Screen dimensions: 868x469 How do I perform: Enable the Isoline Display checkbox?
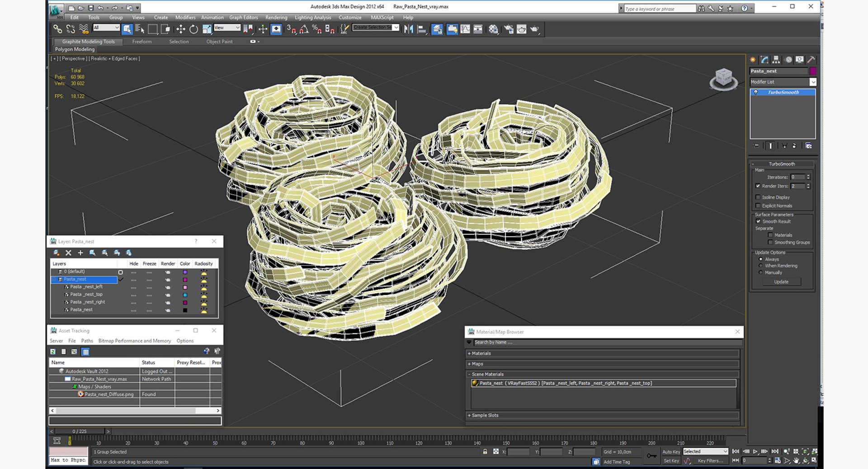[x=758, y=197]
